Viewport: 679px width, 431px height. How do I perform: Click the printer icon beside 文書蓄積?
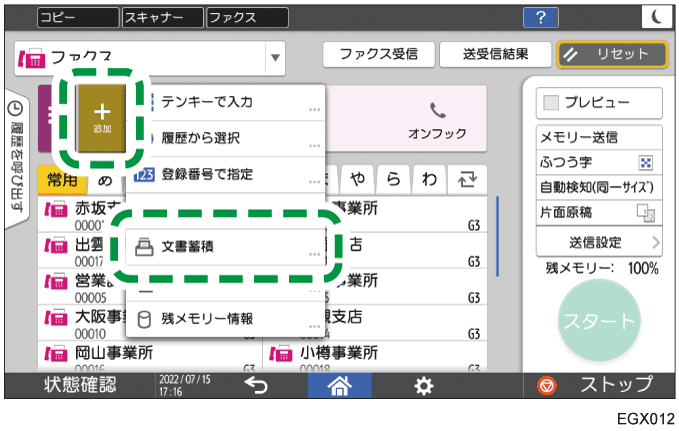[x=144, y=247]
